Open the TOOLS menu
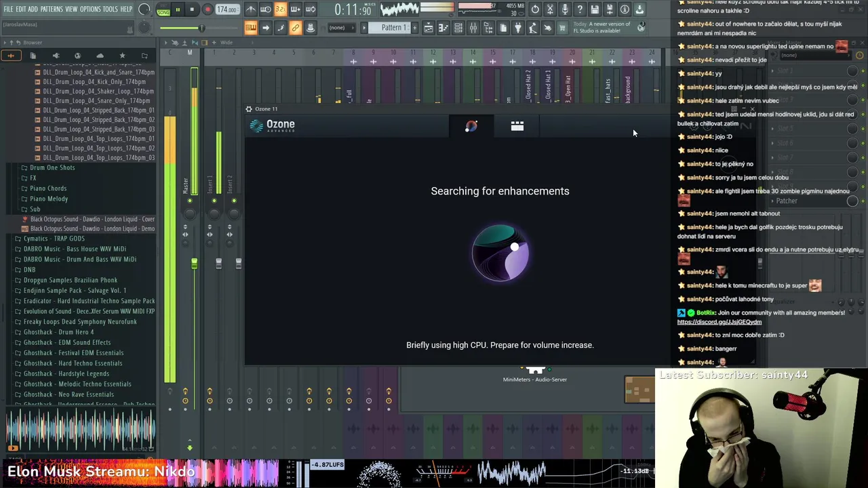This screenshot has height=488, width=868. click(110, 9)
